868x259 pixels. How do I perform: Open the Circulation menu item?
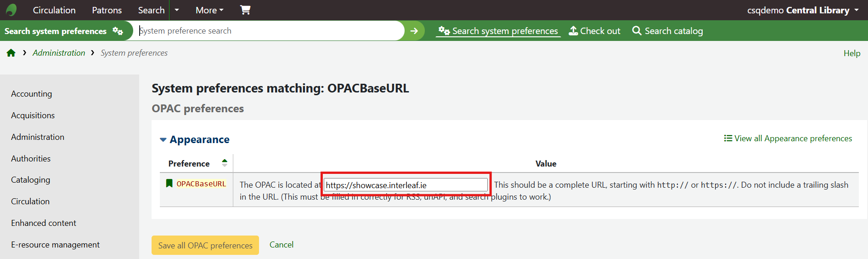coord(54,10)
